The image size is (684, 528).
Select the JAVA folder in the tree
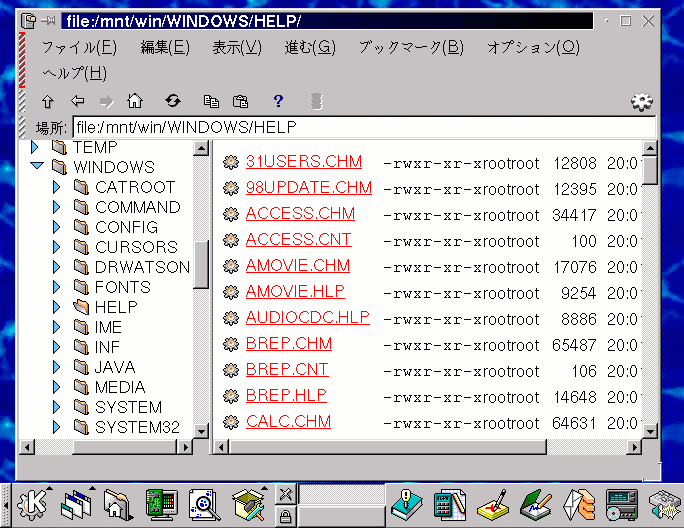click(x=115, y=367)
